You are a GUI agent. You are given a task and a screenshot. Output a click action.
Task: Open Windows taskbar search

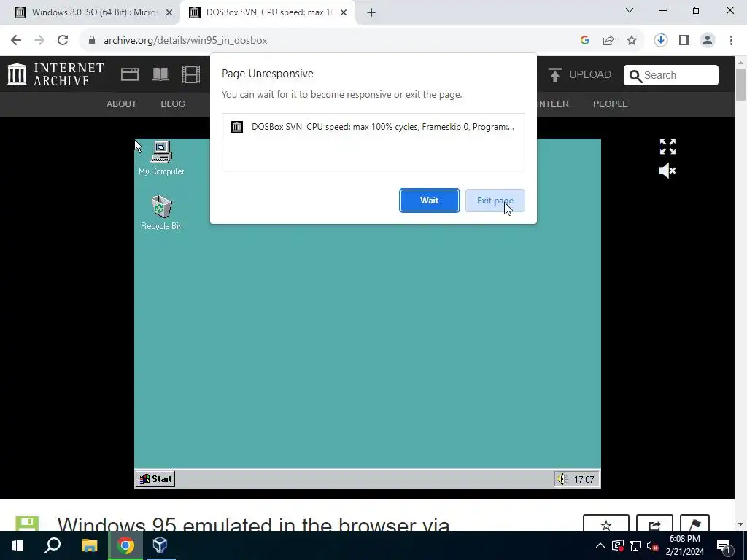tap(53, 545)
